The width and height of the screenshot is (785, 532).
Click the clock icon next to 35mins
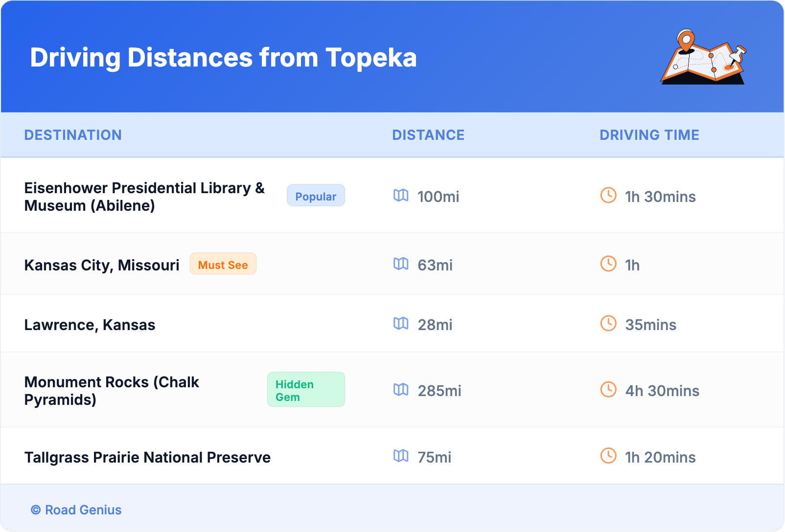608,324
